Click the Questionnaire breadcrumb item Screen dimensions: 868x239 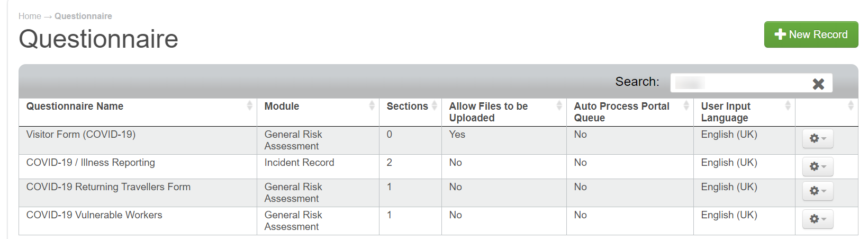tap(83, 16)
